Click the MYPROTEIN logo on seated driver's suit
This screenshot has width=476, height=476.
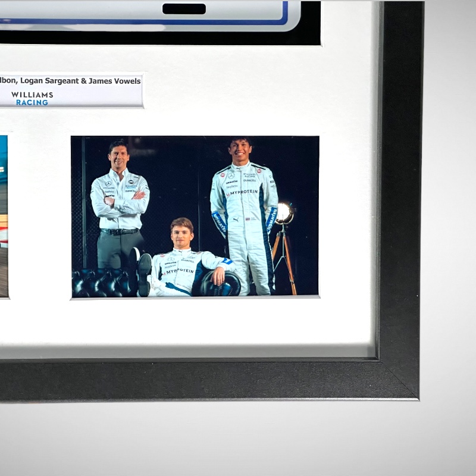pyautogui.click(x=179, y=271)
